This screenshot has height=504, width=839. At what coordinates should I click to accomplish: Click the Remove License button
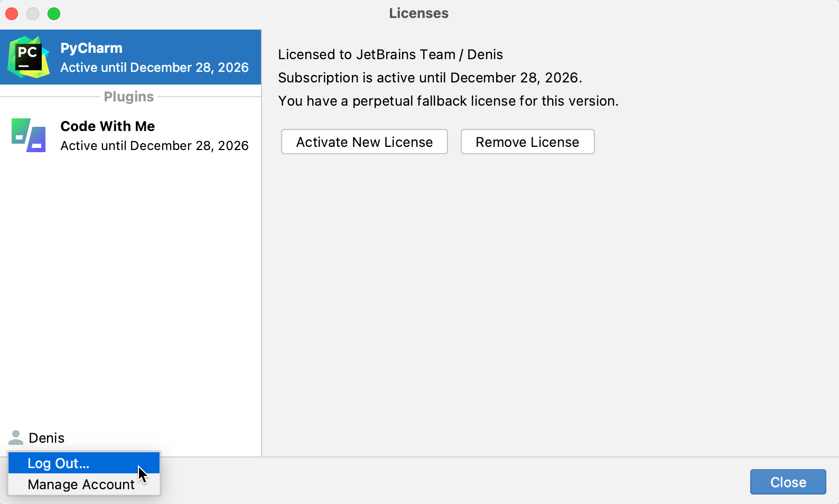coord(527,142)
